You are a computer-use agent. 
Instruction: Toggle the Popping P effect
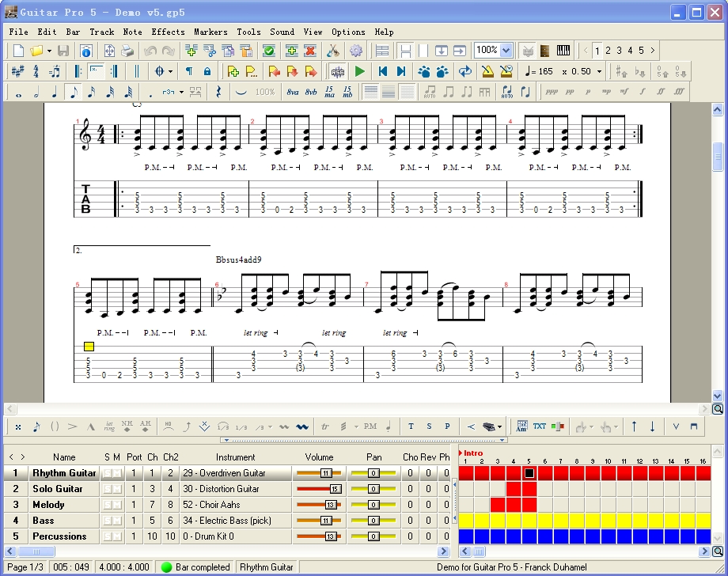447,426
